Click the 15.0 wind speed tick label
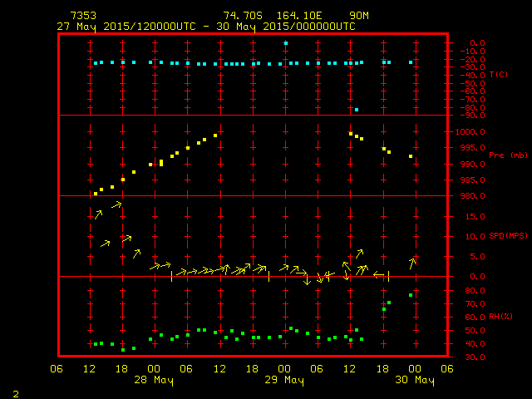The height and width of the screenshot is (399, 532). [x=477, y=217]
